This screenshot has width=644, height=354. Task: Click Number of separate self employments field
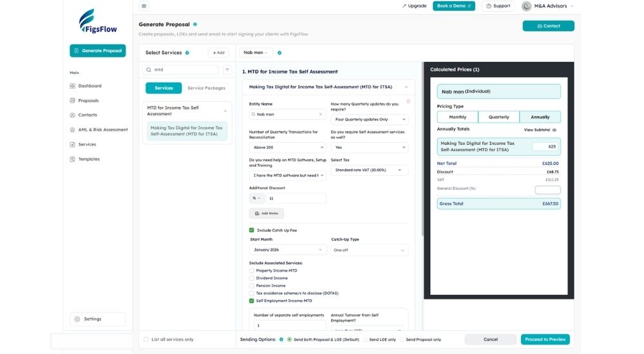point(290,326)
